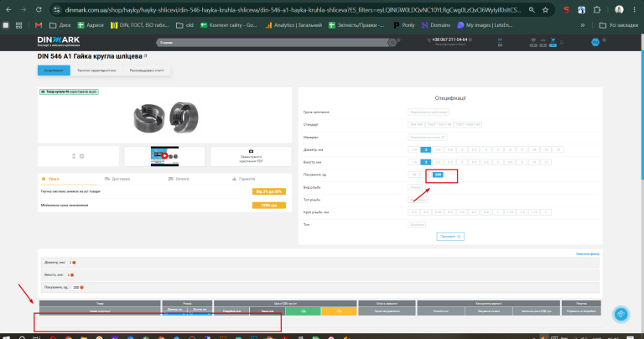This screenshot has width=644, height=339.
Task: Open the notifications bell icon
Action: coord(562,42)
